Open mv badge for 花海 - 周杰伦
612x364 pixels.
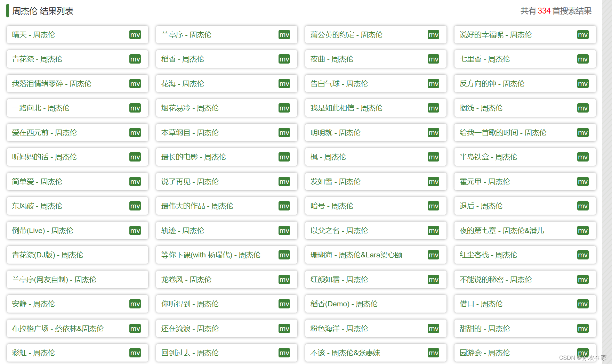tap(284, 84)
